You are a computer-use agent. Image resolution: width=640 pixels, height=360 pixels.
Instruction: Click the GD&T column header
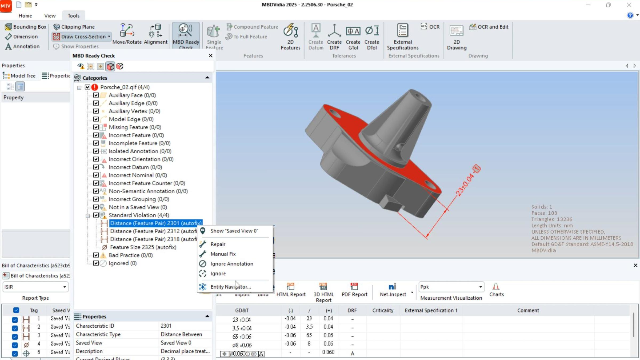click(x=242, y=310)
